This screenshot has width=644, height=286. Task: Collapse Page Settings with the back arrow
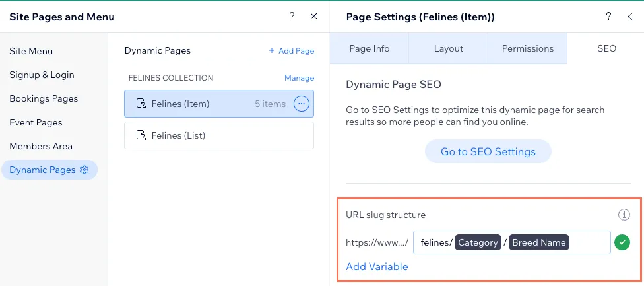pyautogui.click(x=629, y=17)
